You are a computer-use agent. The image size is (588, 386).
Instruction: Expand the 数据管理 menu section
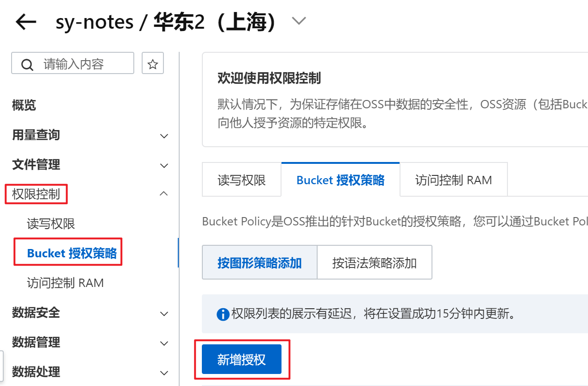coord(164,343)
